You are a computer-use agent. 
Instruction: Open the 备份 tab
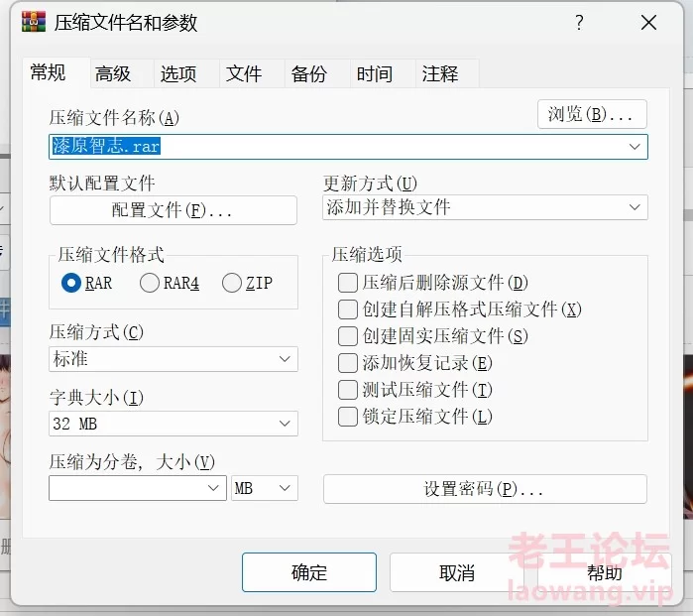(x=308, y=73)
